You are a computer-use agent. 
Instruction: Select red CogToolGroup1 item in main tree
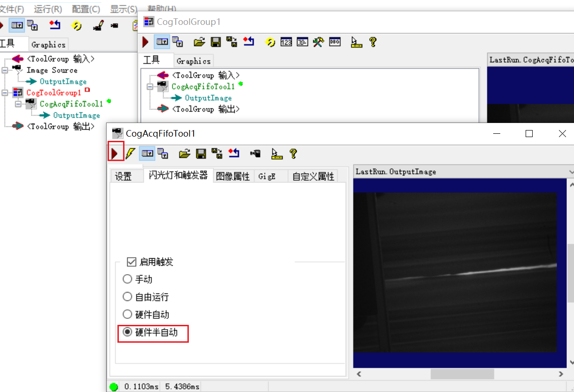(54, 92)
